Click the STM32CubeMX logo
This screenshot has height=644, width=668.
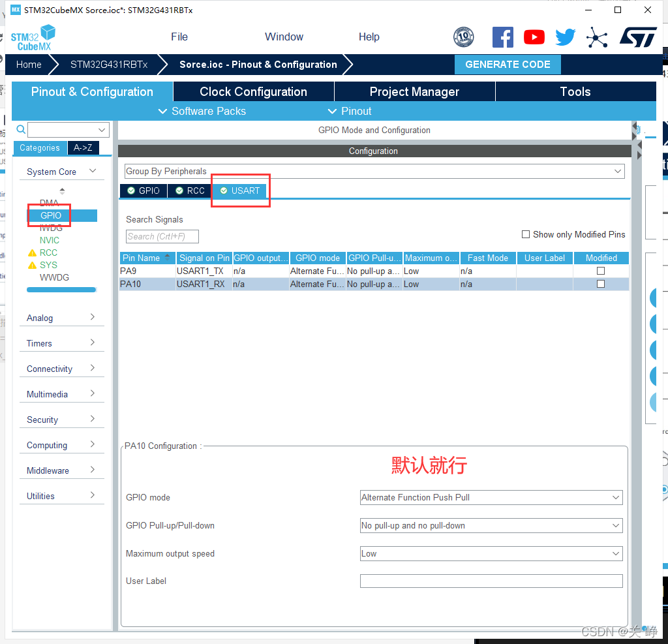coord(33,37)
